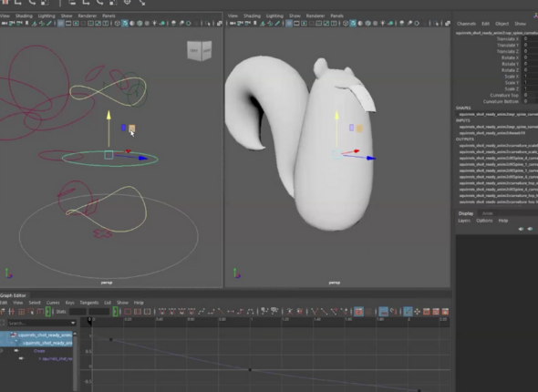Open Layers menu in layer editor
Viewport: 538px width, 392px height.
464,221
